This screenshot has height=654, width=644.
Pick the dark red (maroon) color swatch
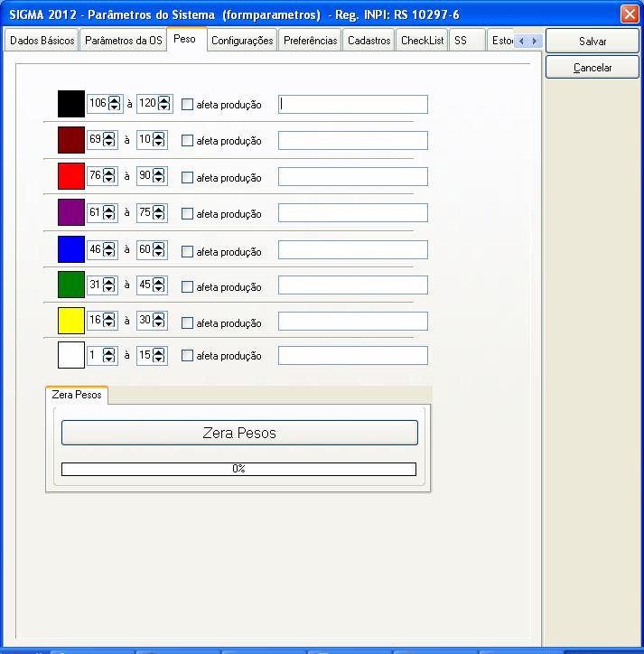[x=71, y=140]
